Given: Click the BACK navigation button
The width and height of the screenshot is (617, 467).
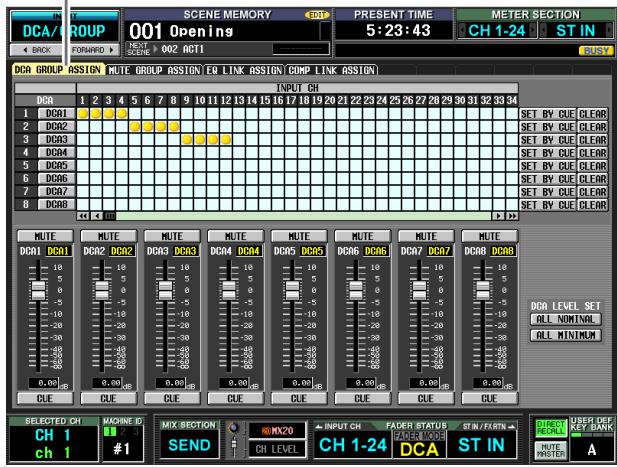Looking at the screenshot, I should pyautogui.click(x=37, y=50).
